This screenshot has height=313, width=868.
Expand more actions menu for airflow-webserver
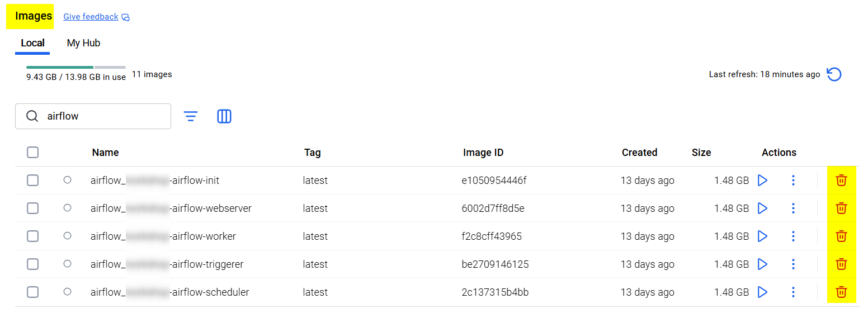793,208
